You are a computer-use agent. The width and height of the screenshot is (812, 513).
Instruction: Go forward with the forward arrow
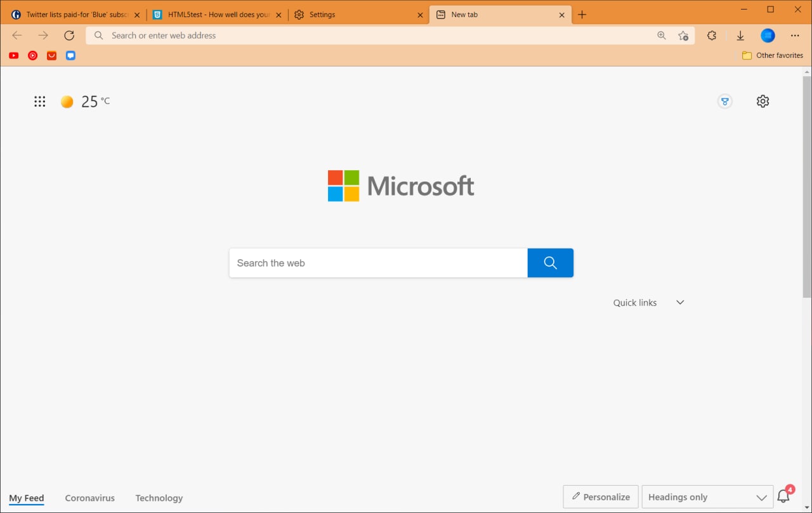coord(43,36)
